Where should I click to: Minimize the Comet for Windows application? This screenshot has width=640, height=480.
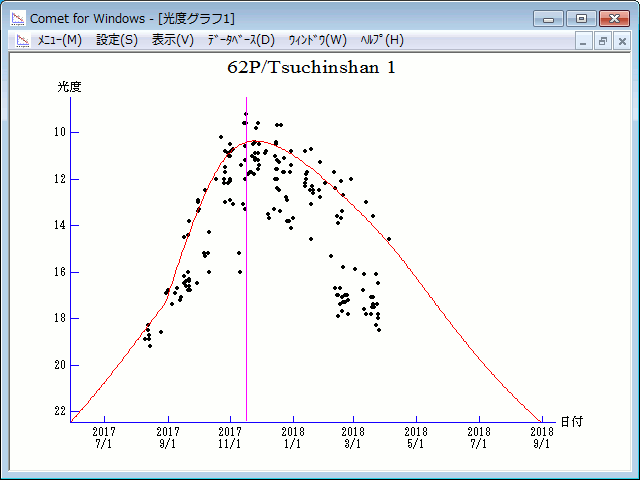pyautogui.click(x=548, y=18)
